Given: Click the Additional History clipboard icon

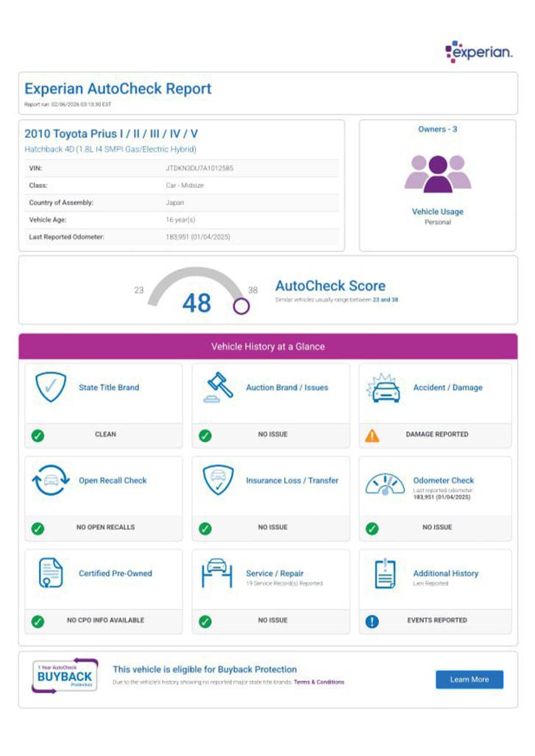Looking at the screenshot, I should point(385,574).
